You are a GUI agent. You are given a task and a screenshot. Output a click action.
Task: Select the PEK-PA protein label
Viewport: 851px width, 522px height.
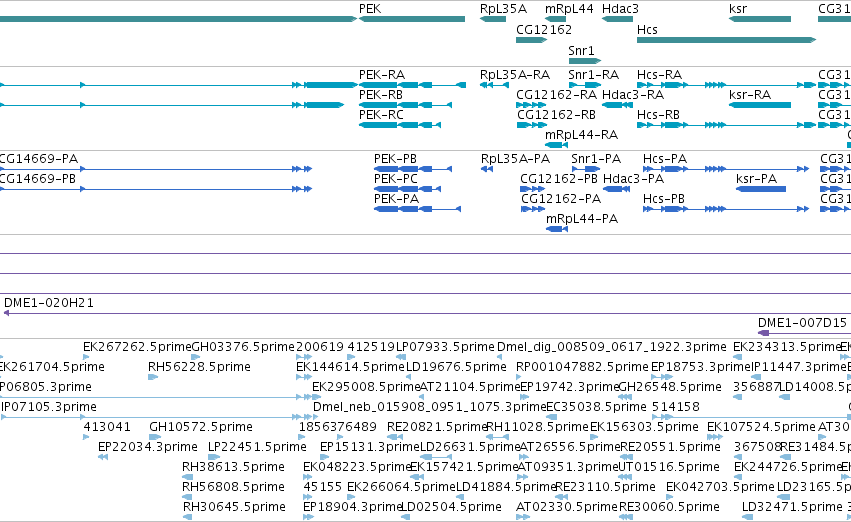396,199
